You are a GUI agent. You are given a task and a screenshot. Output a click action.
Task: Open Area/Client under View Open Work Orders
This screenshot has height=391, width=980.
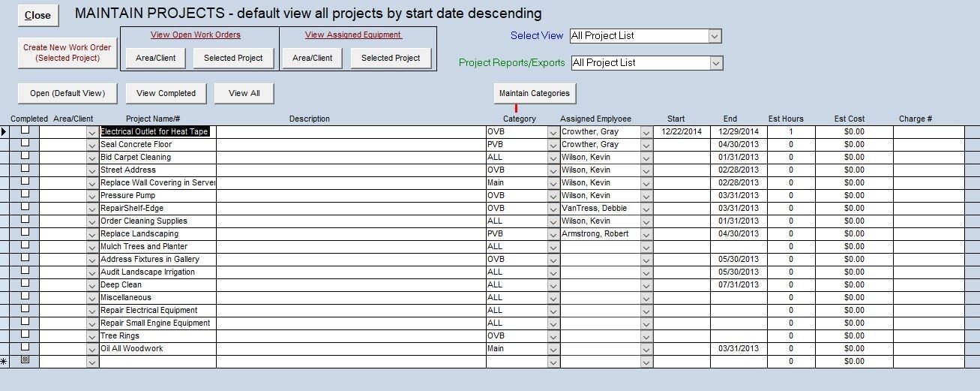[x=156, y=58]
